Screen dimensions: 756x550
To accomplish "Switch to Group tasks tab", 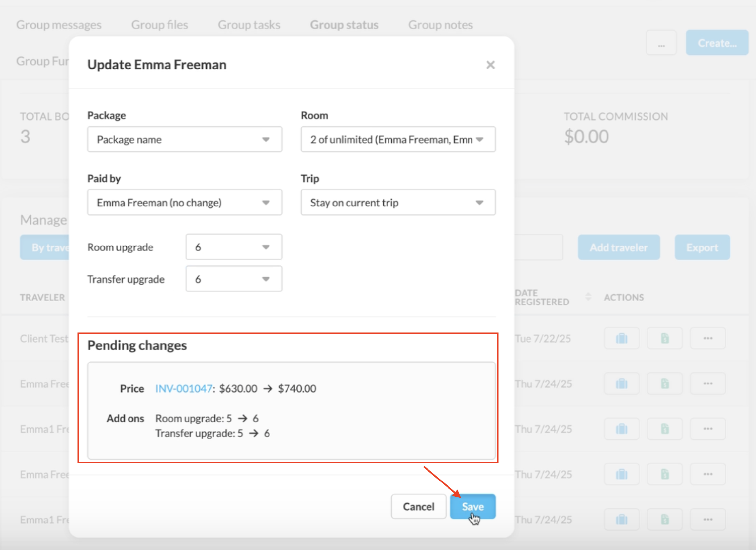I will click(x=249, y=25).
